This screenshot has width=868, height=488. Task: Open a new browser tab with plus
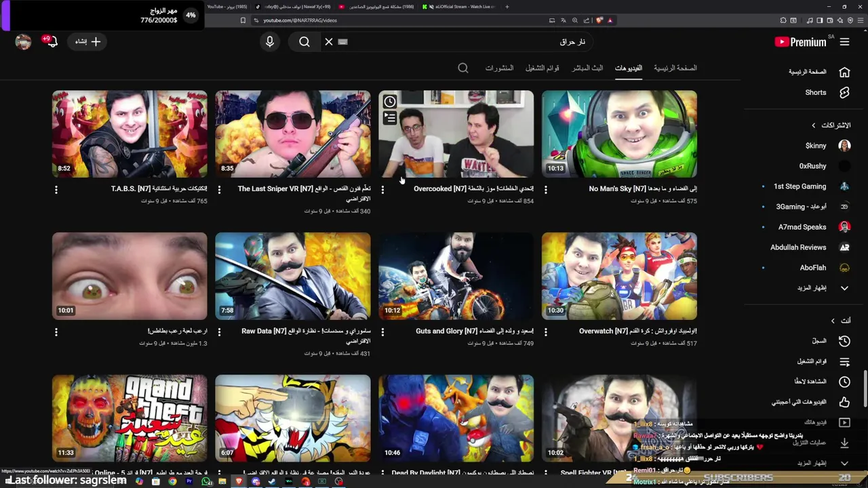click(507, 7)
